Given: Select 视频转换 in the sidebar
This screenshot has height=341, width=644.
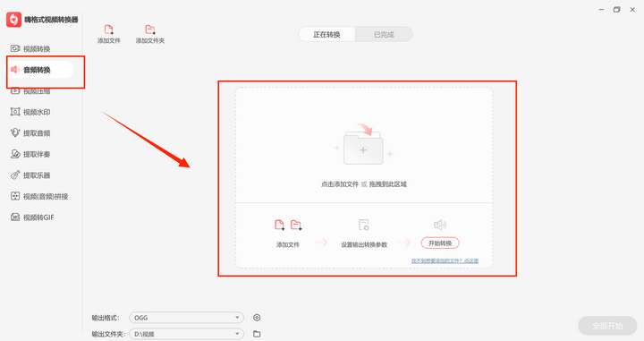Looking at the screenshot, I should 30,49.
